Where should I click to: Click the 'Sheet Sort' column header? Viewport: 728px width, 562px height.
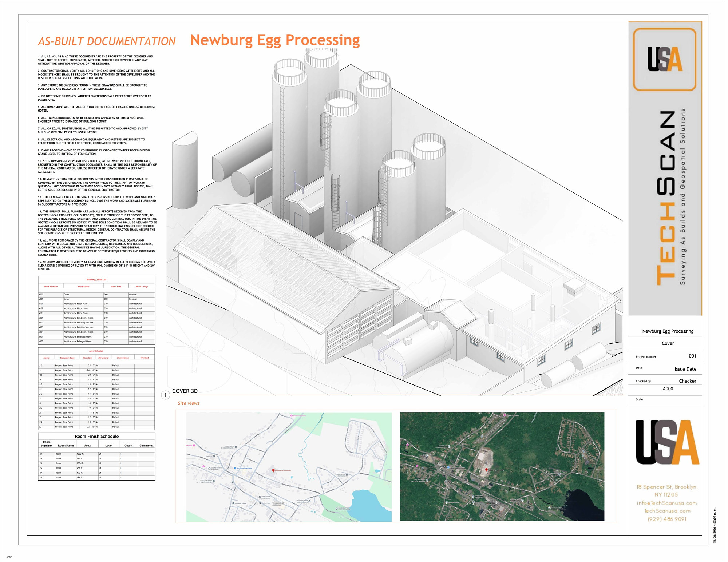coord(116,287)
